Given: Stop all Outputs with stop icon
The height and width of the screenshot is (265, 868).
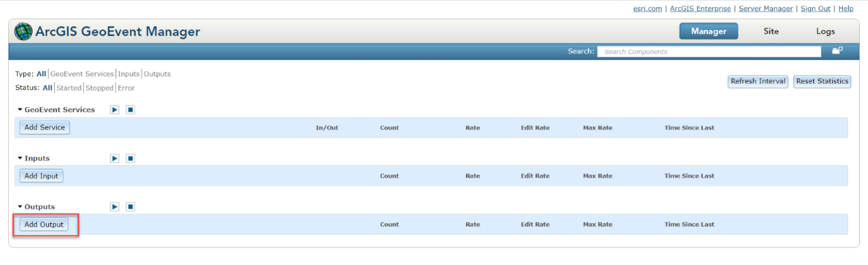Looking at the screenshot, I should pos(130,207).
